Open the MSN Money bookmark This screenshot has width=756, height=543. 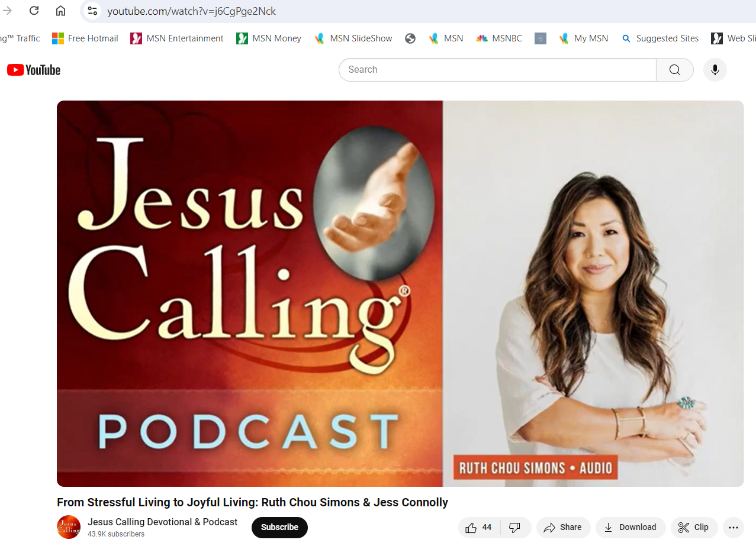[269, 38]
